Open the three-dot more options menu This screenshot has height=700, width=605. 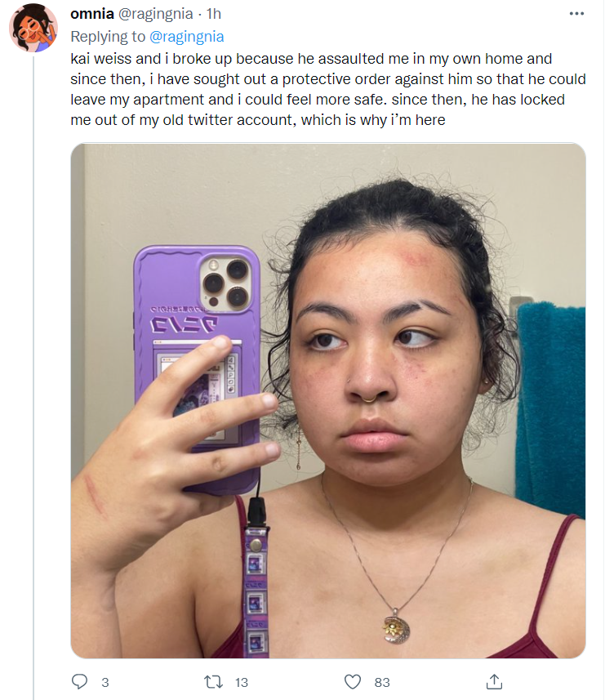pos(576,14)
